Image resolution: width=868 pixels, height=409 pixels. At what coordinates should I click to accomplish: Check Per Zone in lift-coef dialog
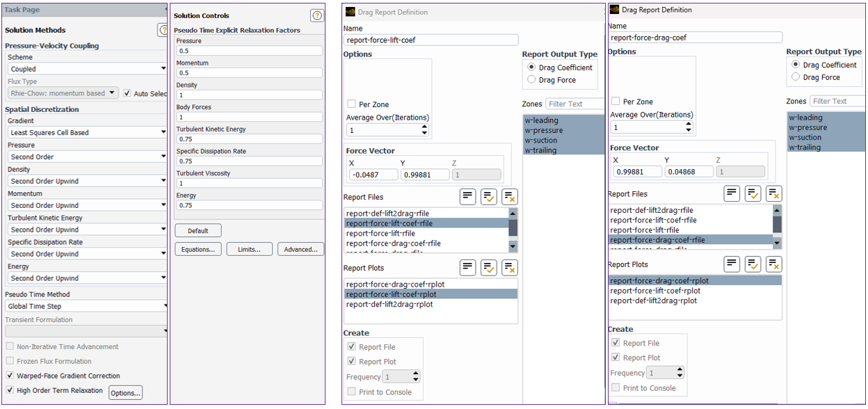click(x=352, y=104)
